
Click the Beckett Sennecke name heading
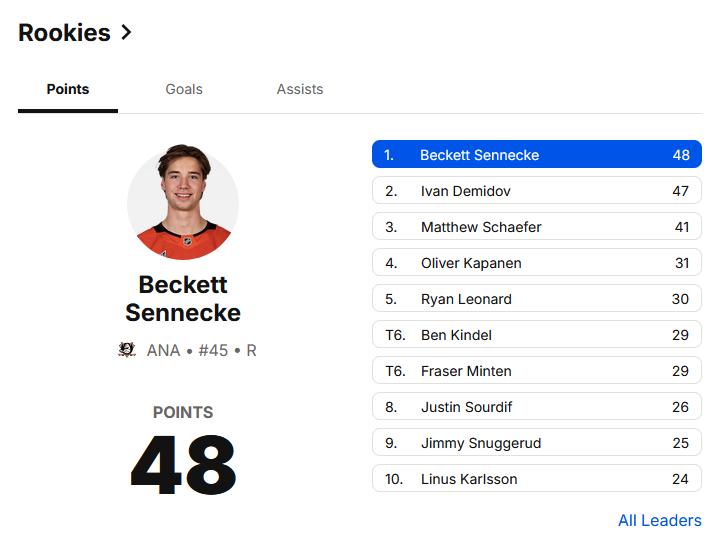(x=183, y=298)
